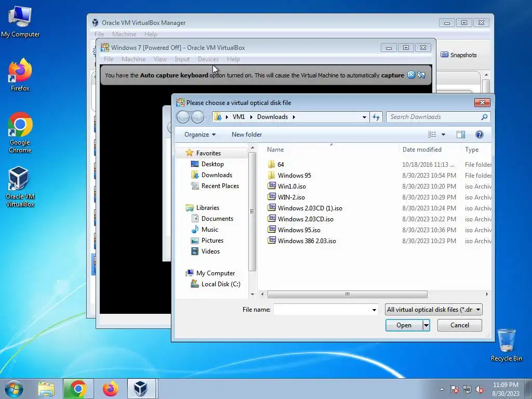Switch to Chrome in the taskbar

tap(78, 389)
